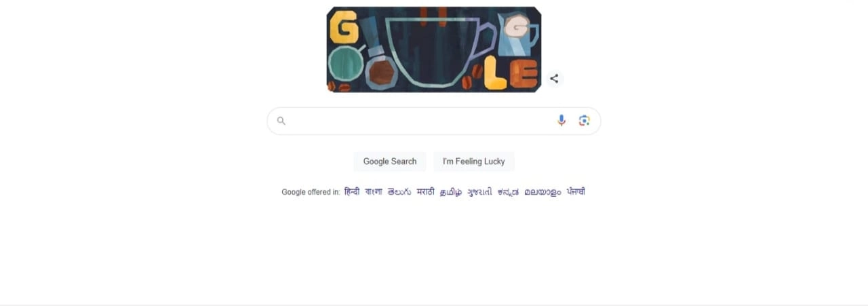This screenshot has height=306, width=868.
Task: Select the Marathi (मराठी) language link
Action: tap(426, 192)
